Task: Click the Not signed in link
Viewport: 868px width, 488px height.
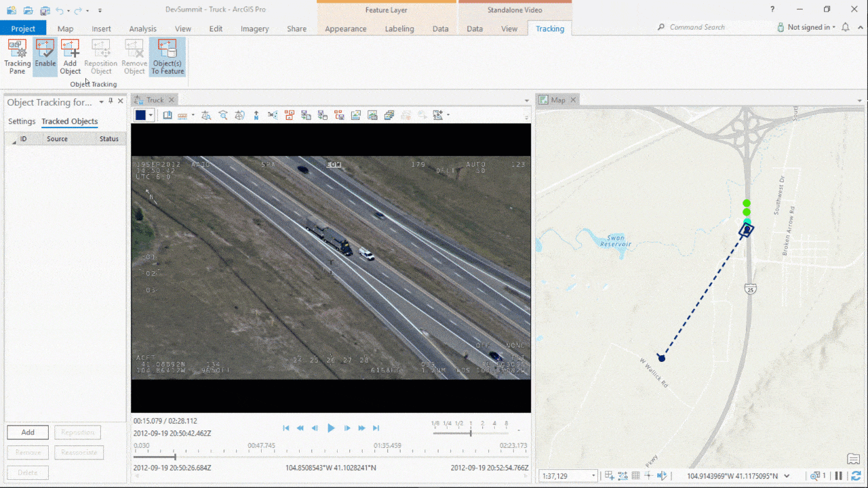Action: point(811,27)
